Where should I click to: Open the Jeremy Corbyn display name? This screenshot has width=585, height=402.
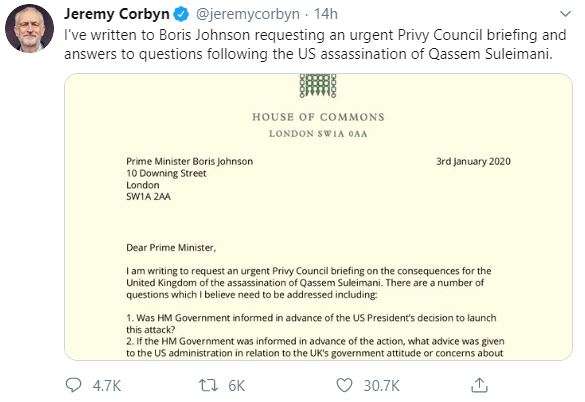tap(117, 14)
